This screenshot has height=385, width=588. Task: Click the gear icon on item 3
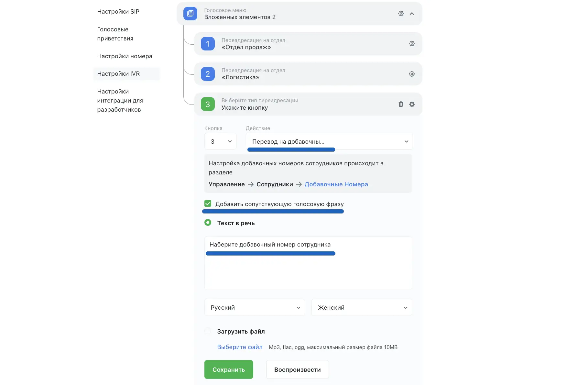click(x=412, y=104)
